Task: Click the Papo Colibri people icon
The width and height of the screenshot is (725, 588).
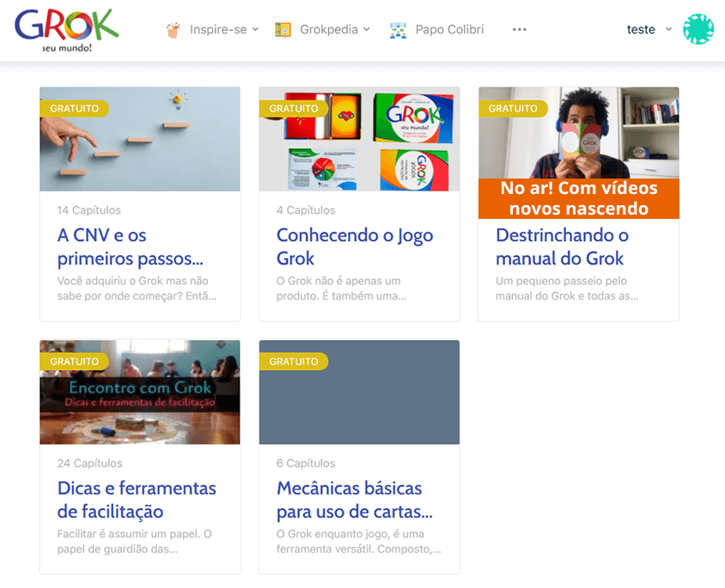Action: tap(398, 30)
